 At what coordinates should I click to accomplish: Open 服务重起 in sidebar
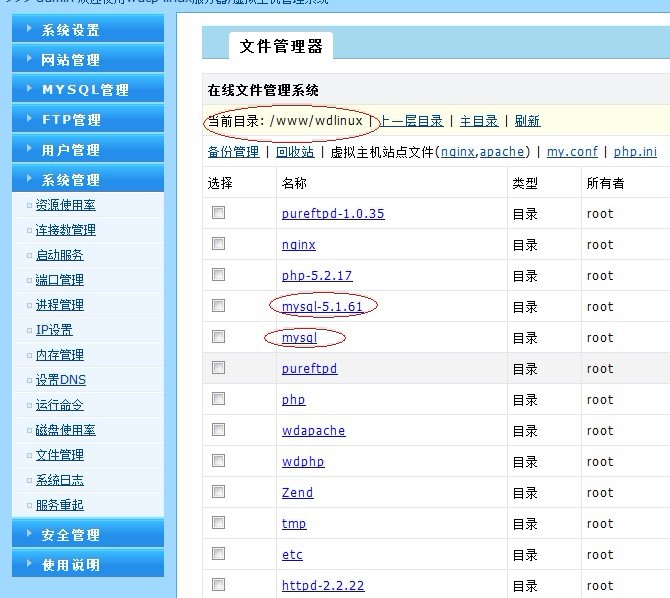tap(59, 505)
